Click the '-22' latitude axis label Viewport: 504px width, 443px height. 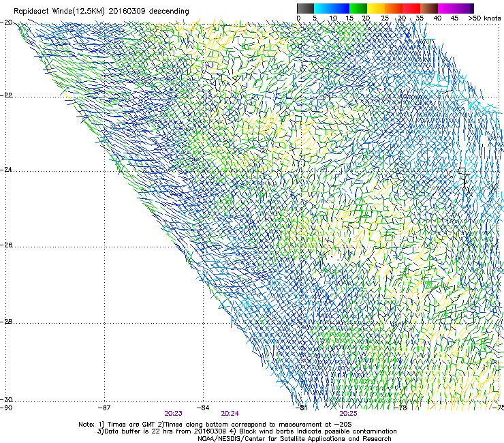pyautogui.click(x=6, y=95)
